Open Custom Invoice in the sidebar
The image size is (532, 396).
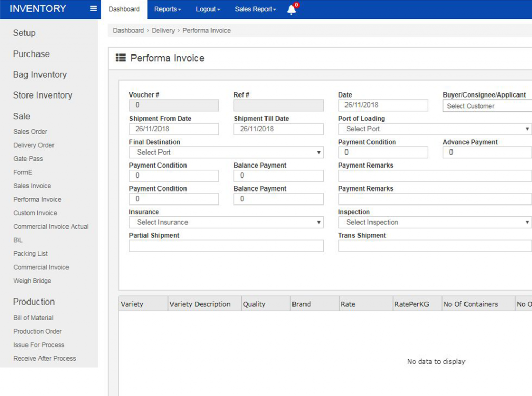35,213
